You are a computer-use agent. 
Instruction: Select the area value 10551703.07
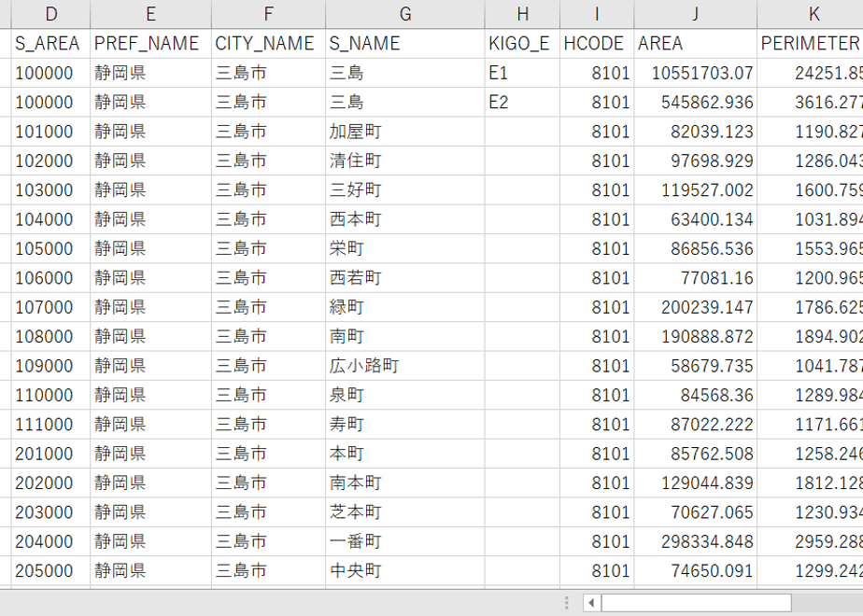pos(695,73)
